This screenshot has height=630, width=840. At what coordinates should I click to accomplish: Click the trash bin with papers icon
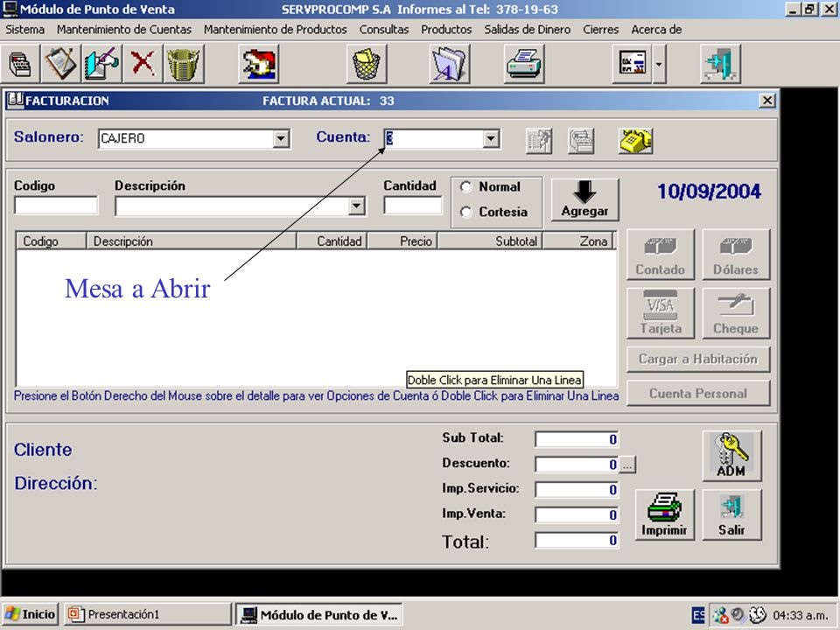coord(367,64)
